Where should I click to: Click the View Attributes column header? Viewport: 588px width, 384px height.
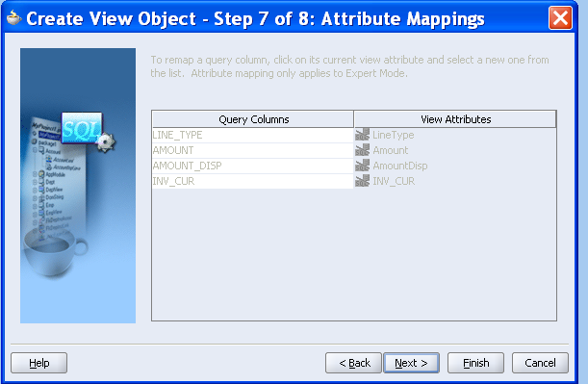coord(455,119)
